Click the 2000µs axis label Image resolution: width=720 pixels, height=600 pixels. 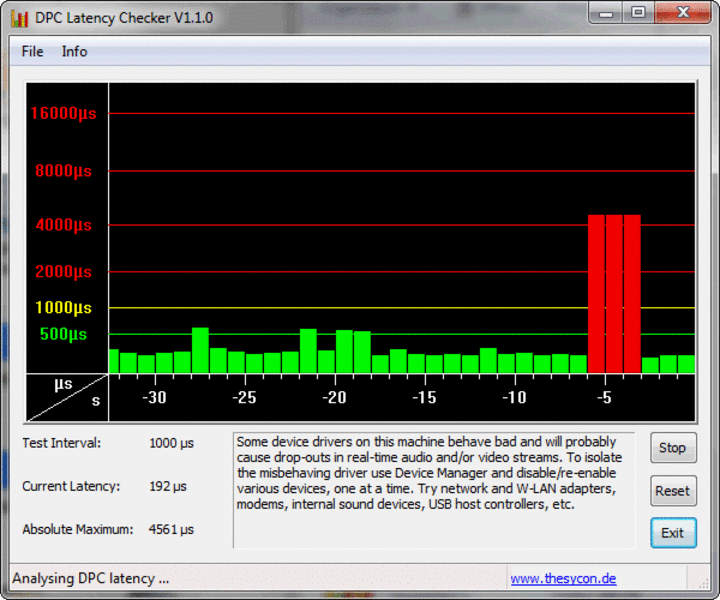[x=63, y=272]
